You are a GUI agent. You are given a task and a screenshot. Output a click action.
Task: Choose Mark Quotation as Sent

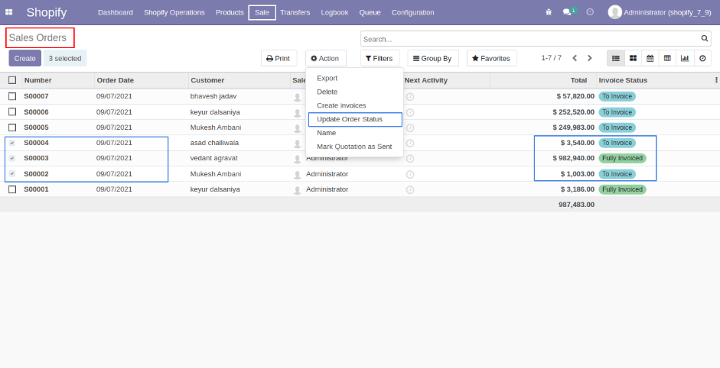[354, 147]
